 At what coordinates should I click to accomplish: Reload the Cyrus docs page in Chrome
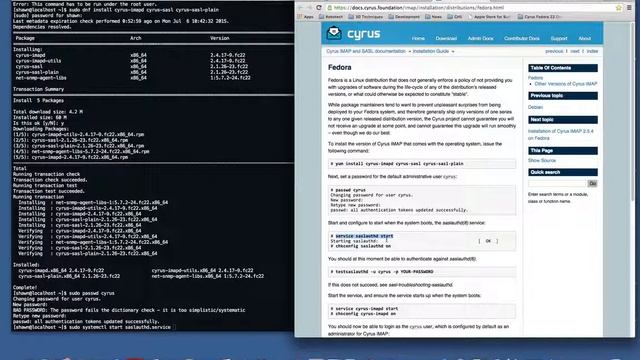[x=319, y=7]
